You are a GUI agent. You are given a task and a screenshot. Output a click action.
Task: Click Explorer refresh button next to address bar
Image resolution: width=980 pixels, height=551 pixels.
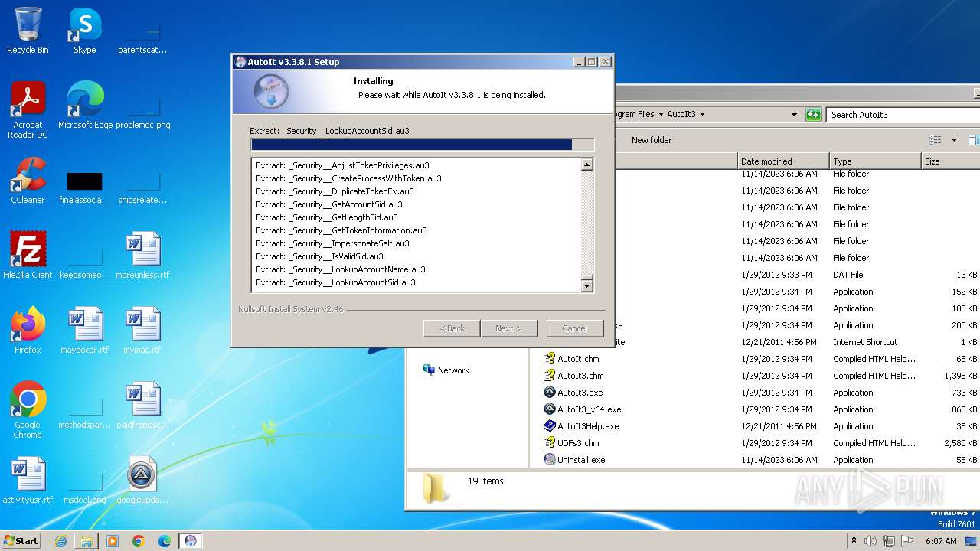point(813,115)
